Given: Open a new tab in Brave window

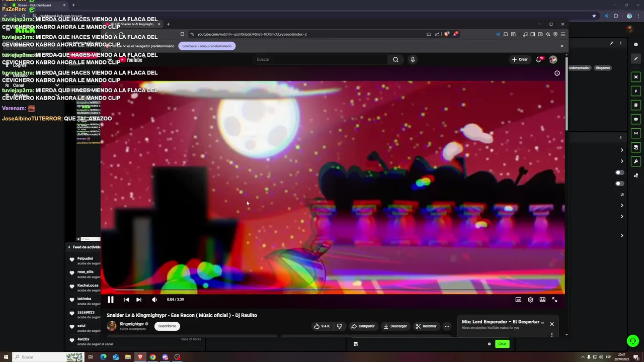Looking at the screenshot, I should pyautogui.click(x=168, y=24).
